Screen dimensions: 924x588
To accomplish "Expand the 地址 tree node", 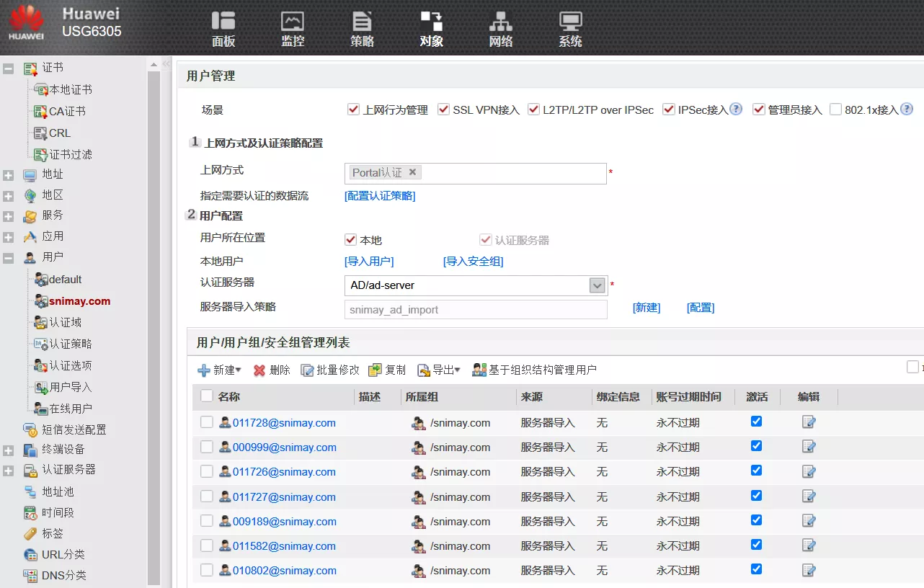I will tap(9, 175).
